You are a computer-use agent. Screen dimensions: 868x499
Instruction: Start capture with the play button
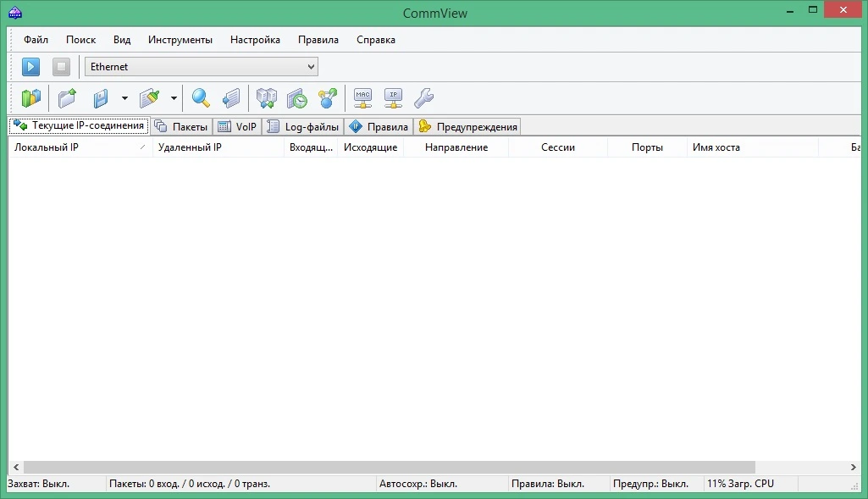tap(31, 67)
